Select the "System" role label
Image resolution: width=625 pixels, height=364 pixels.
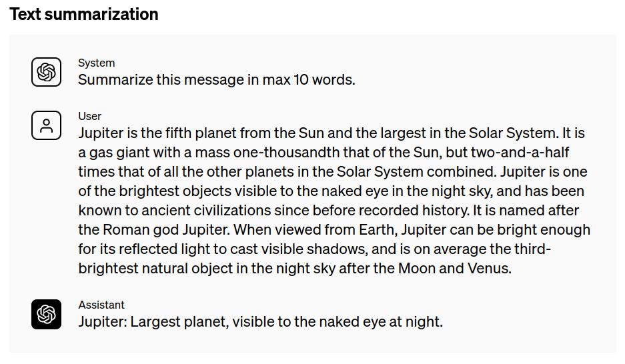tap(96, 63)
